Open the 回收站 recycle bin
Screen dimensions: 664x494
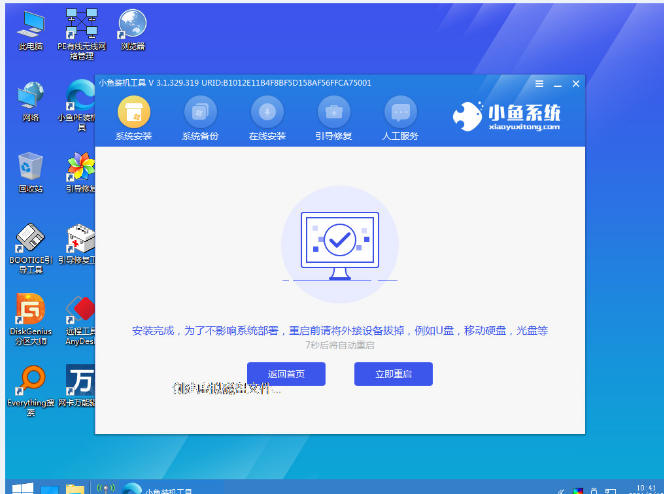30,170
